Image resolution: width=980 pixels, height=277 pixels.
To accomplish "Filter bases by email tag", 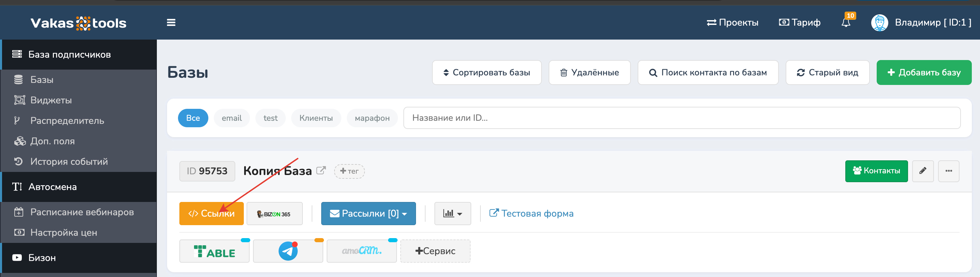I will point(232,118).
